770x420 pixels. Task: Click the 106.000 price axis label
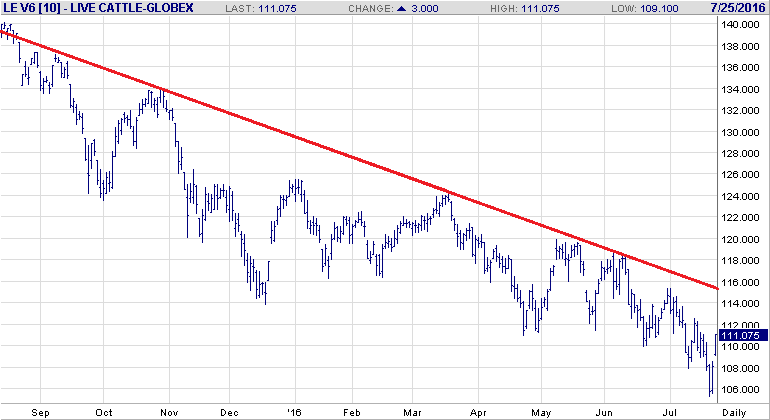pos(742,390)
